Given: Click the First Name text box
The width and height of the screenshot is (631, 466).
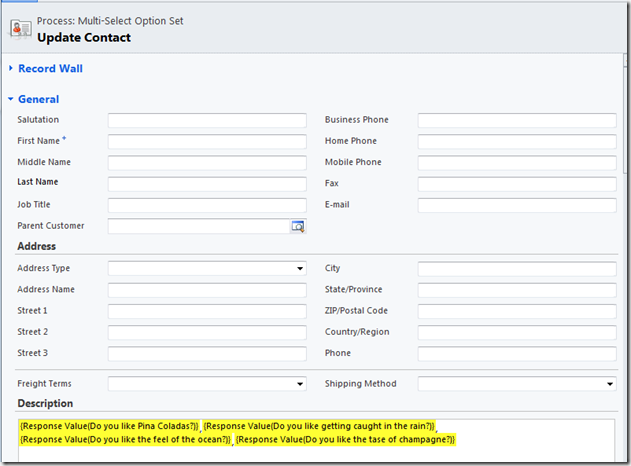Looking at the screenshot, I should pyautogui.click(x=207, y=142).
